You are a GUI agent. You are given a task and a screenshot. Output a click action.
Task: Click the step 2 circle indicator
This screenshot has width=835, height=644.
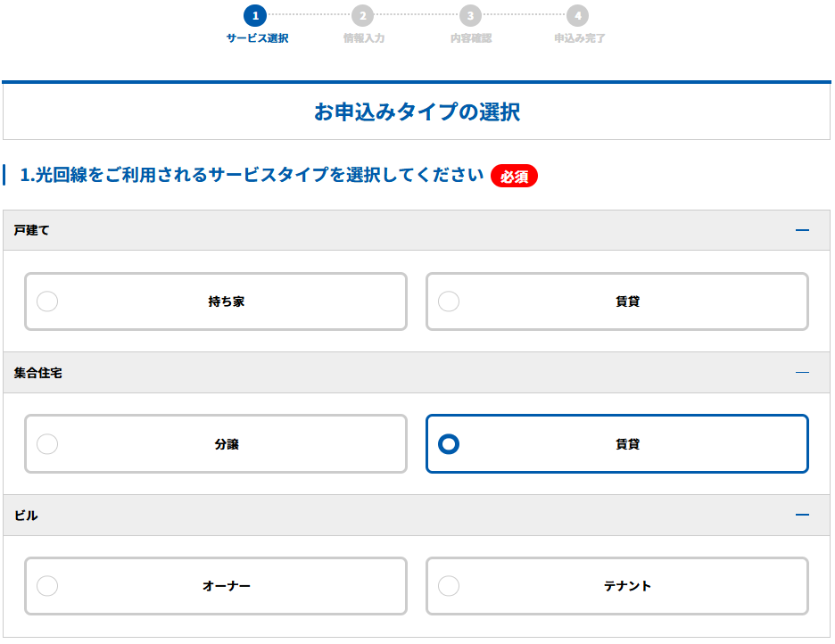(362, 16)
